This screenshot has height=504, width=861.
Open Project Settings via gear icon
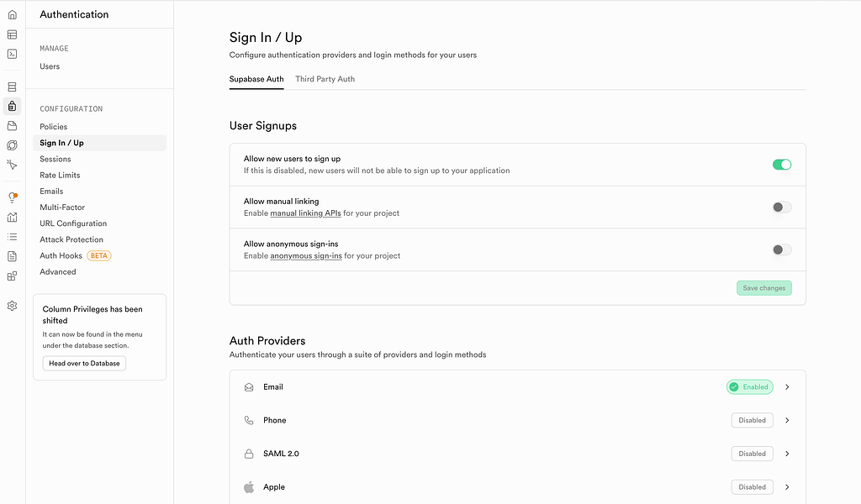point(12,306)
